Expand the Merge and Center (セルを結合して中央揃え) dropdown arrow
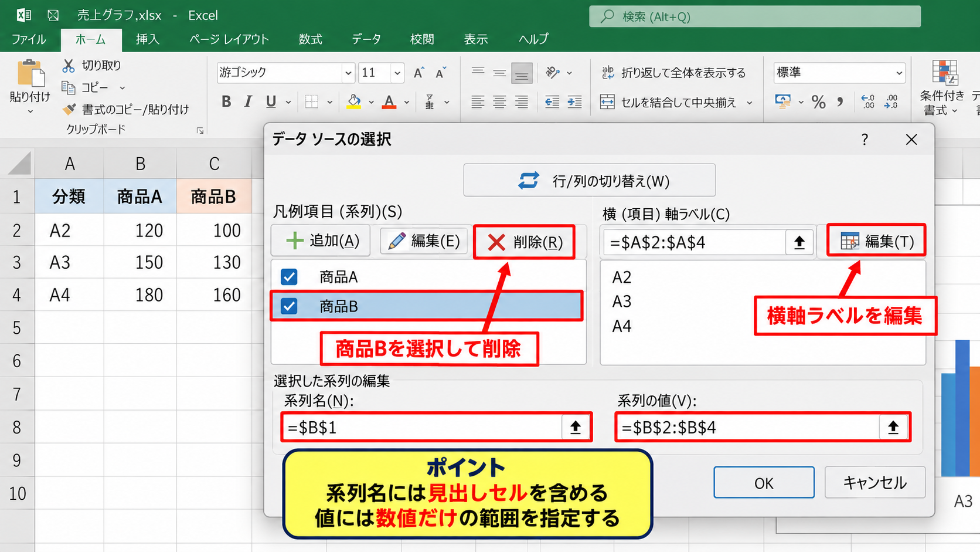980x552 pixels. [x=750, y=103]
